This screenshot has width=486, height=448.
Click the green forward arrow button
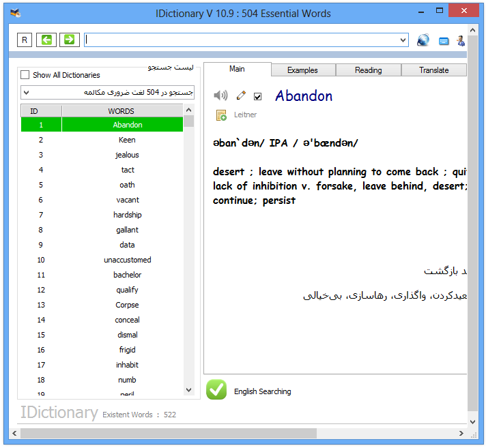[x=69, y=40]
